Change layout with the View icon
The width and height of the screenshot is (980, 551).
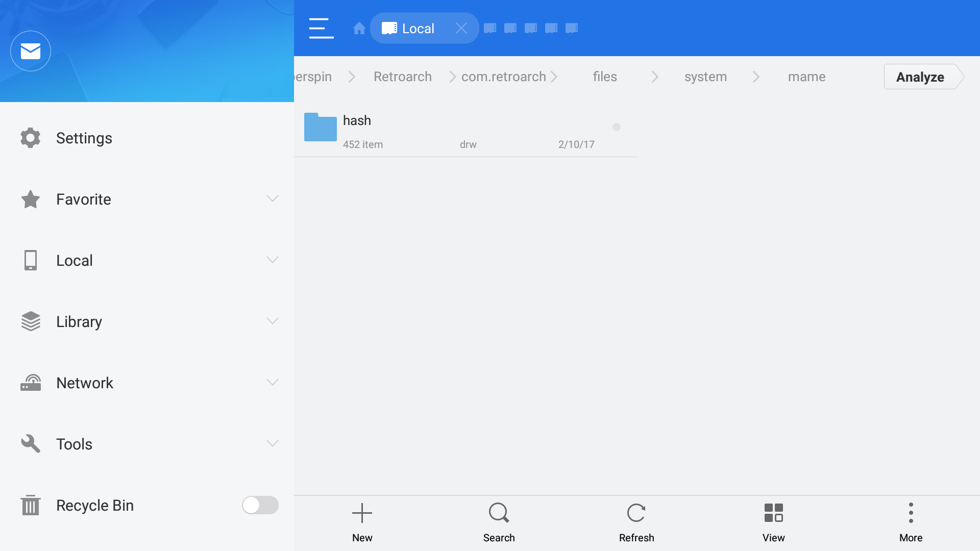pyautogui.click(x=773, y=520)
